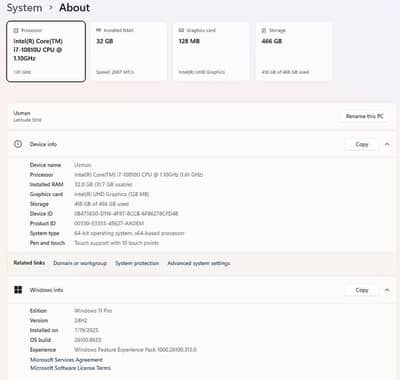Click the Processor chip icon
The width and height of the screenshot is (400, 380).
(x=16, y=30)
